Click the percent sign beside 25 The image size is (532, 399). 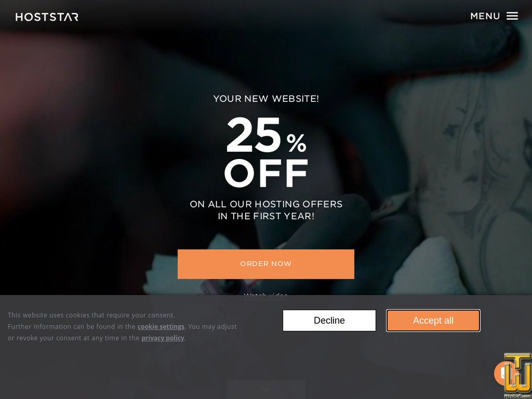(296, 143)
